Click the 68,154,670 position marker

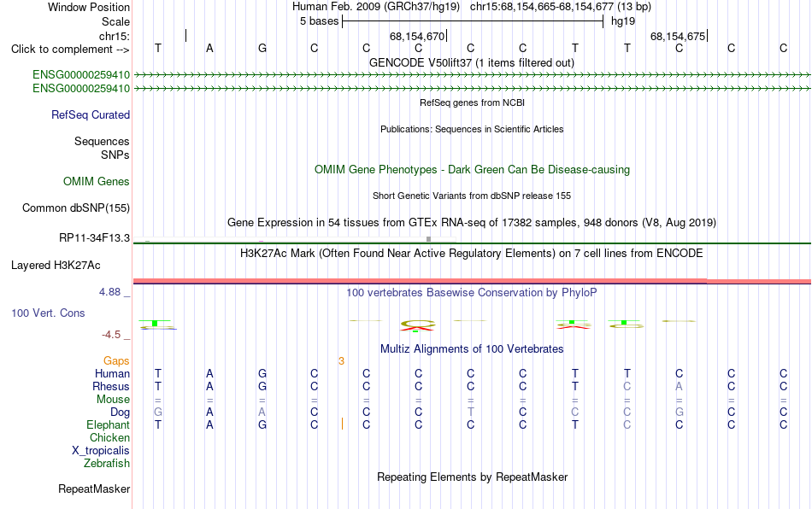pos(417,37)
